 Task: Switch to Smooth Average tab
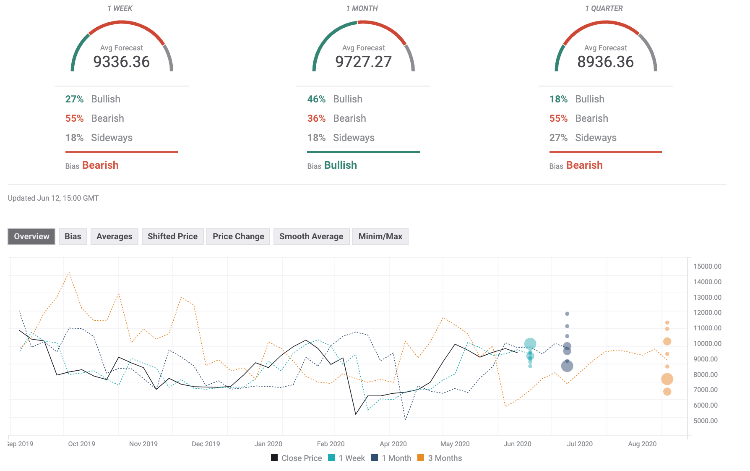[x=310, y=237]
